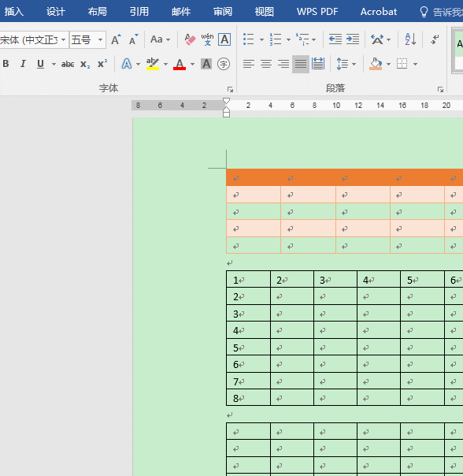Switch to the 布局 tab
Screen dimensions: 463x476
pyautogui.click(x=98, y=12)
